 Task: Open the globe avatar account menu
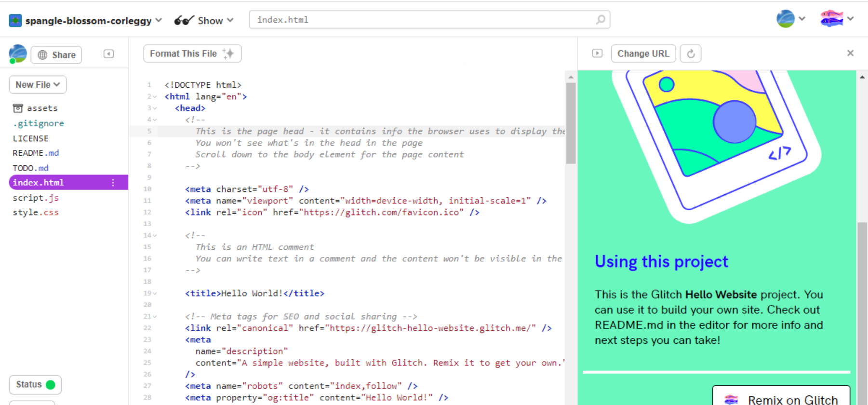point(790,19)
